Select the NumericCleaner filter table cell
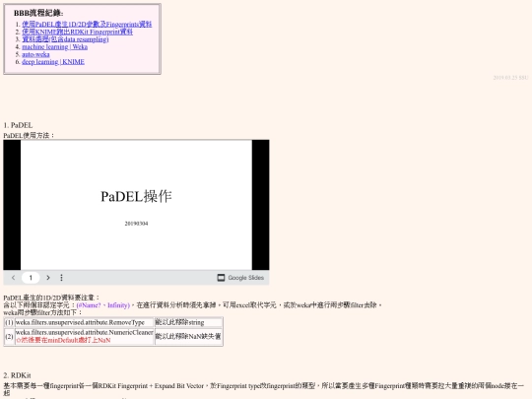This screenshot has height=399, width=532. [x=85, y=336]
